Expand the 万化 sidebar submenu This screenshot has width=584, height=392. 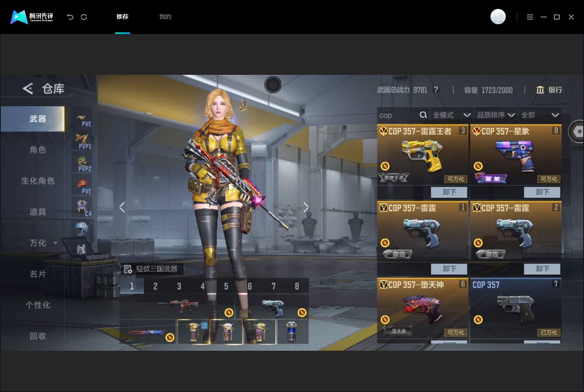(55, 243)
